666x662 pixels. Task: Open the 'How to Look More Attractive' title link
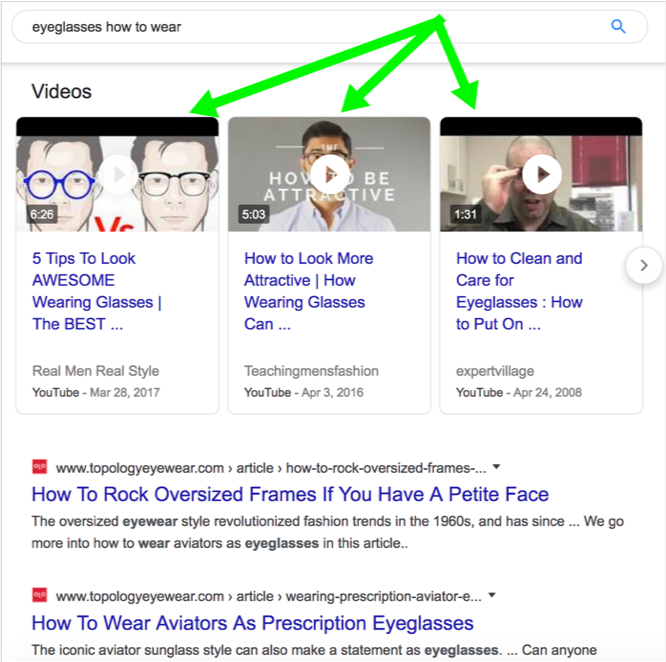(x=309, y=291)
